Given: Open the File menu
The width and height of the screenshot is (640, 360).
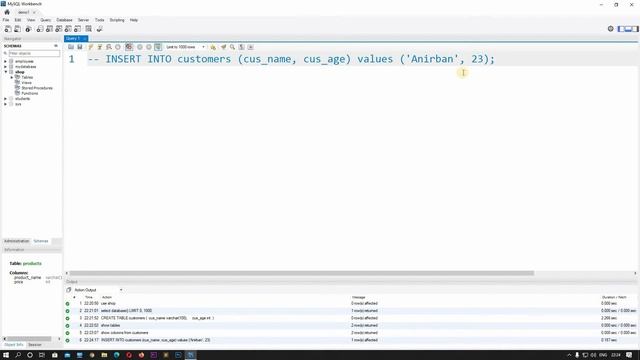Looking at the screenshot, I should pos(6,20).
